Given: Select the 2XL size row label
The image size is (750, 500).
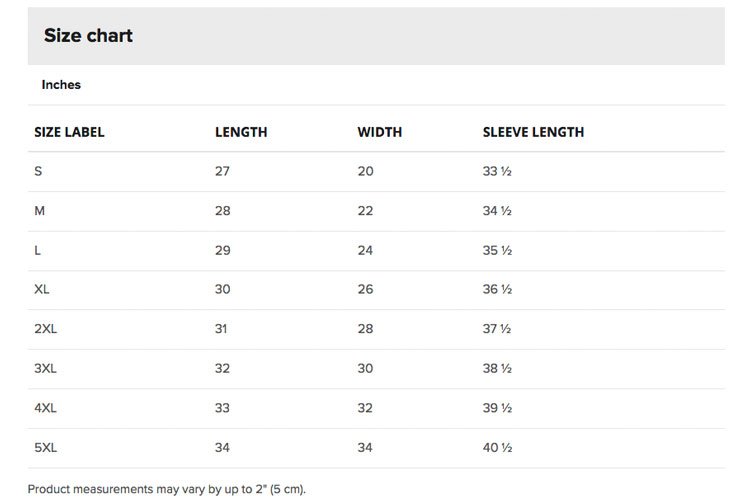Looking at the screenshot, I should click(45, 329).
